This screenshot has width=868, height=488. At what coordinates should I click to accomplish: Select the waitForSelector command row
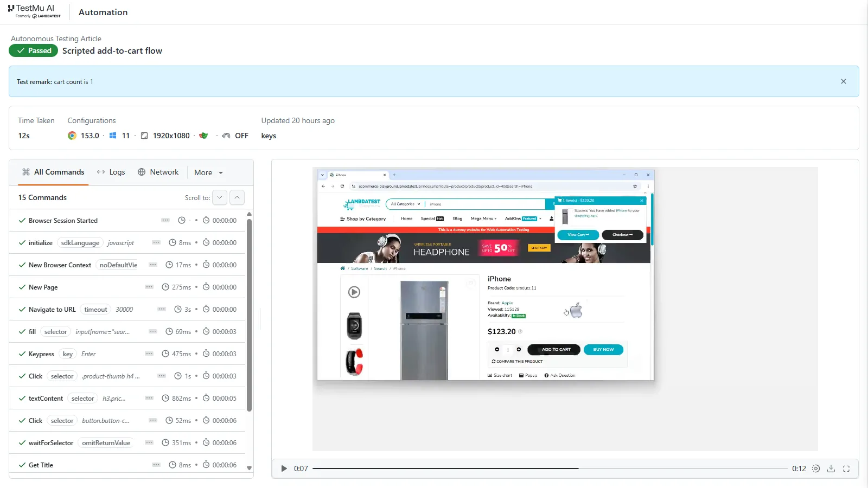coord(127,442)
